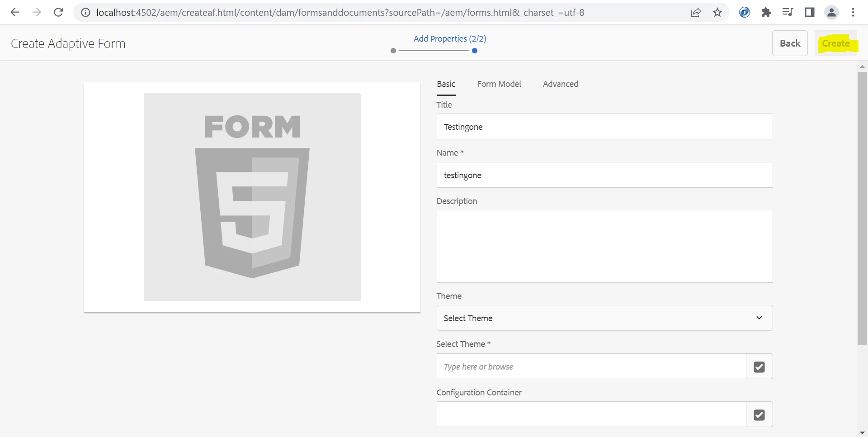Click the Name input field

tap(604, 175)
